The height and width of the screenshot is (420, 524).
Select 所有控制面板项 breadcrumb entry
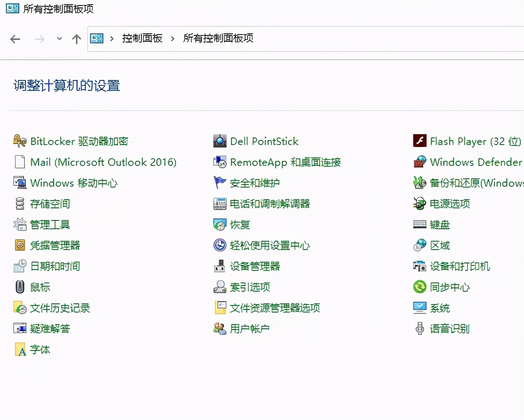coord(218,38)
